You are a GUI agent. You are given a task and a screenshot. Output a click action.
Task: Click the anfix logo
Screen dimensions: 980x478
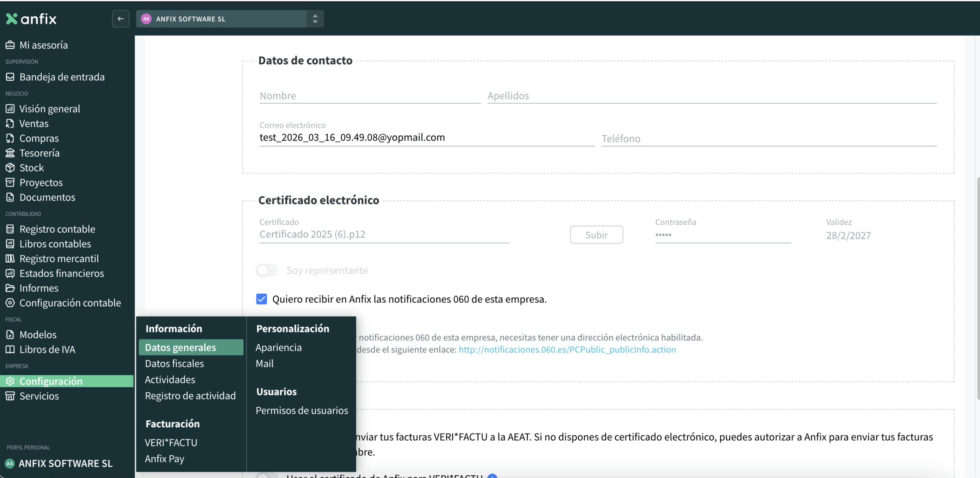pyautogui.click(x=31, y=19)
